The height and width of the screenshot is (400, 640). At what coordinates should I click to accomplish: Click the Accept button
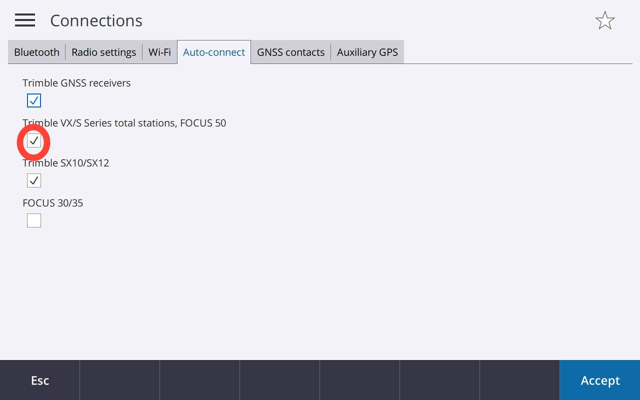(600, 380)
